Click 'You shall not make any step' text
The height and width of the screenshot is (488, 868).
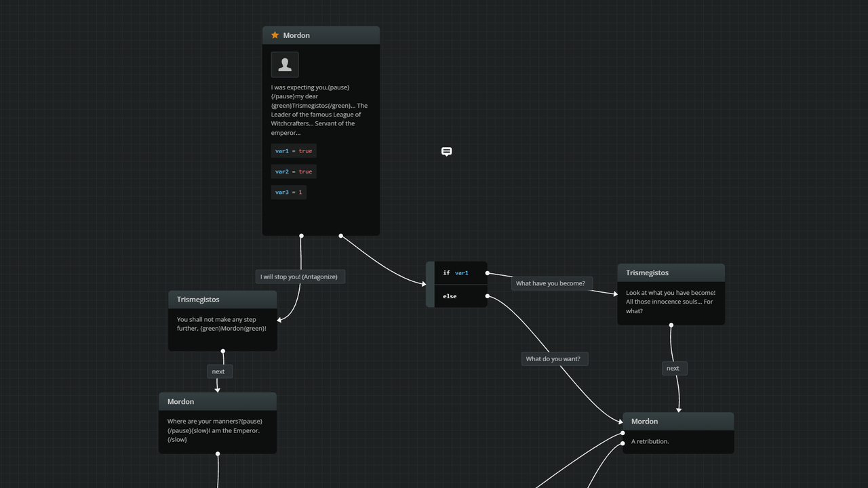[x=222, y=324]
